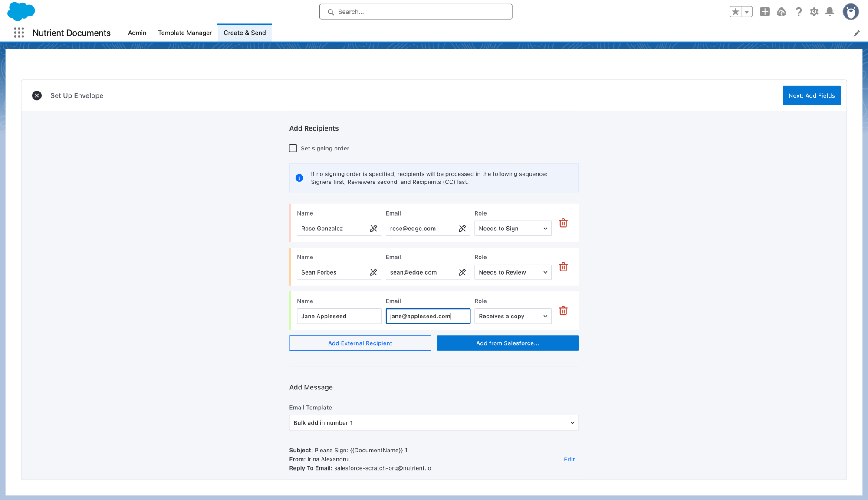
Task: Click the info icon in signing order notice
Action: [x=299, y=178]
